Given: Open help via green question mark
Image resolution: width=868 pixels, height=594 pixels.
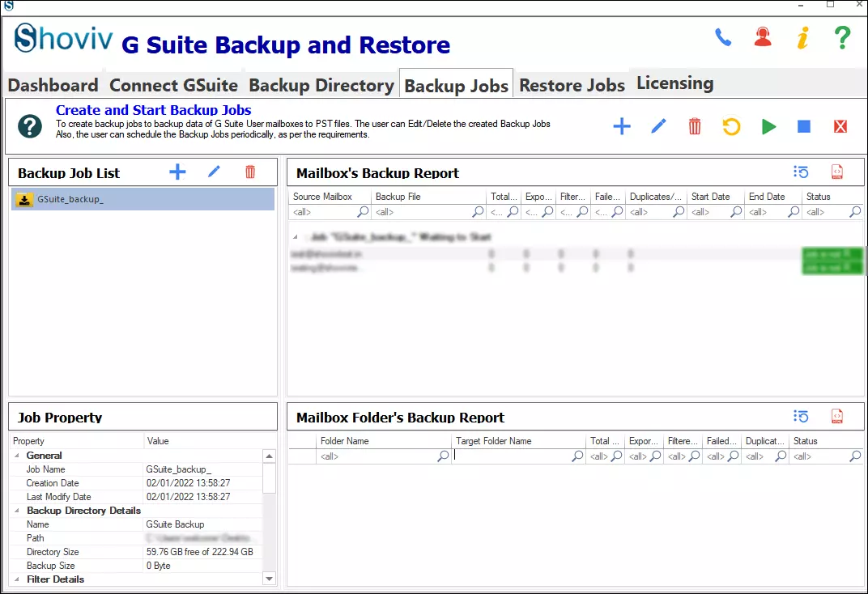Looking at the screenshot, I should click(842, 37).
